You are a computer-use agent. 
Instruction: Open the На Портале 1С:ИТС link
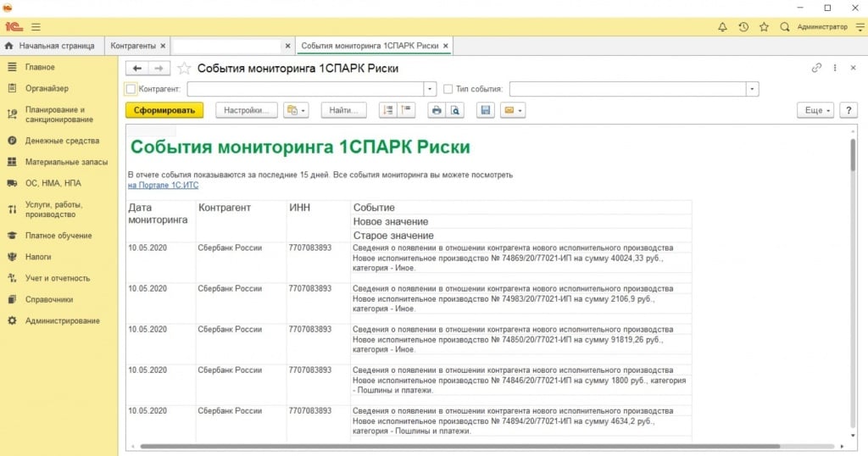(x=163, y=185)
